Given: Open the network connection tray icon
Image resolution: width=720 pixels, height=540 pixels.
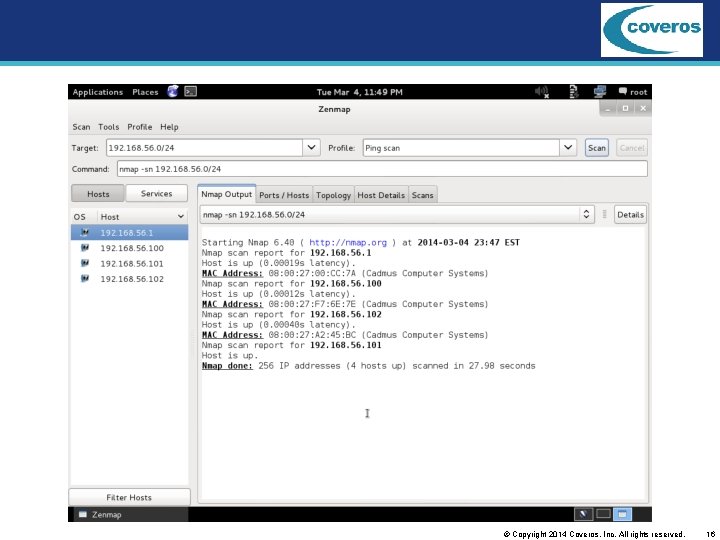Looking at the screenshot, I should (599, 91).
